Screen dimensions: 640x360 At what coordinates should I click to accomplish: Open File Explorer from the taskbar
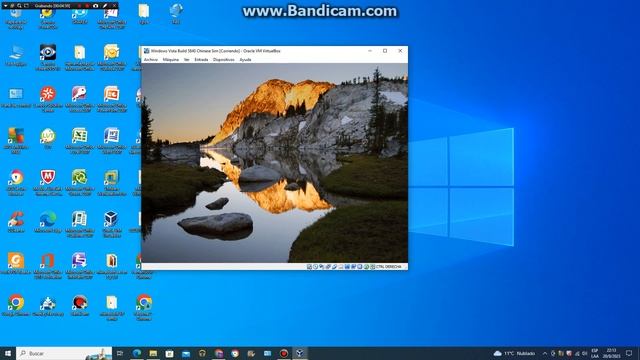click(153, 353)
